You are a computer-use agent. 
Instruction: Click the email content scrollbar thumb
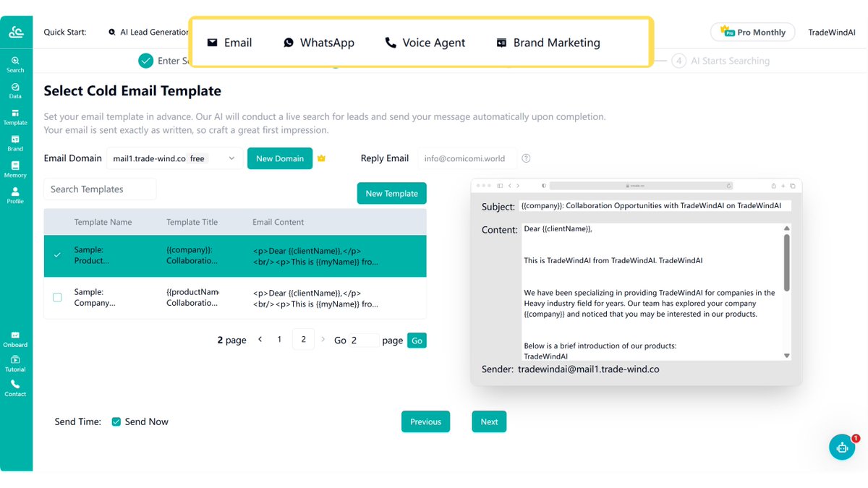click(x=787, y=262)
